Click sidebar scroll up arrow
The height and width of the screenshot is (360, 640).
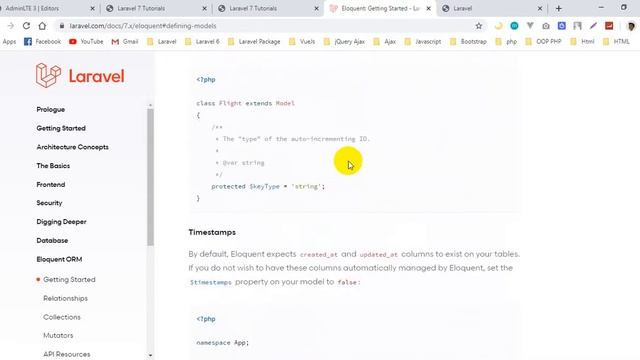coord(151,105)
